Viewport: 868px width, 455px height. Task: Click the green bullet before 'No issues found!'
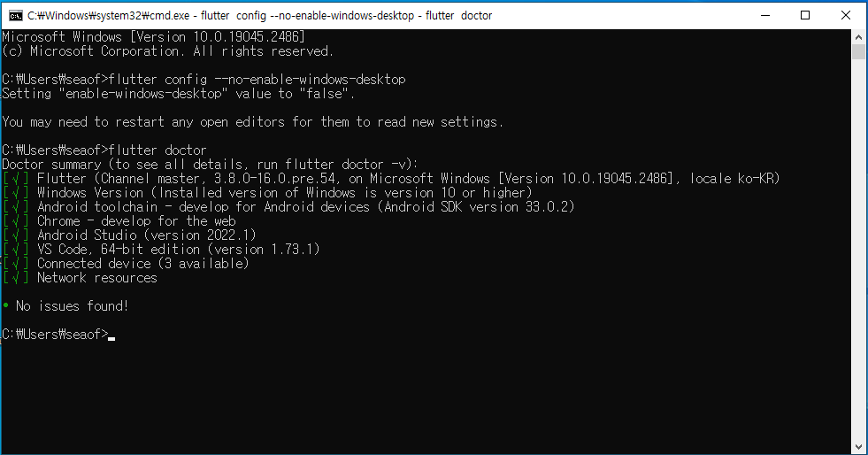(x=5, y=305)
